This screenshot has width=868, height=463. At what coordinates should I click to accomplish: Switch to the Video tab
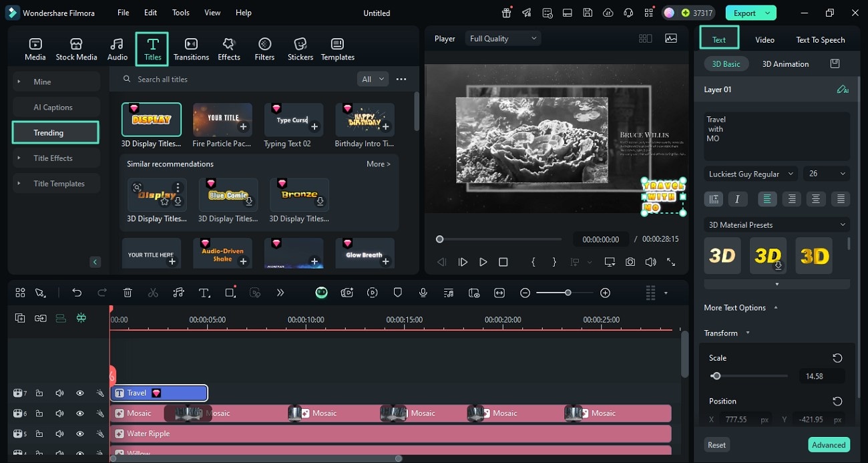[x=765, y=39]
